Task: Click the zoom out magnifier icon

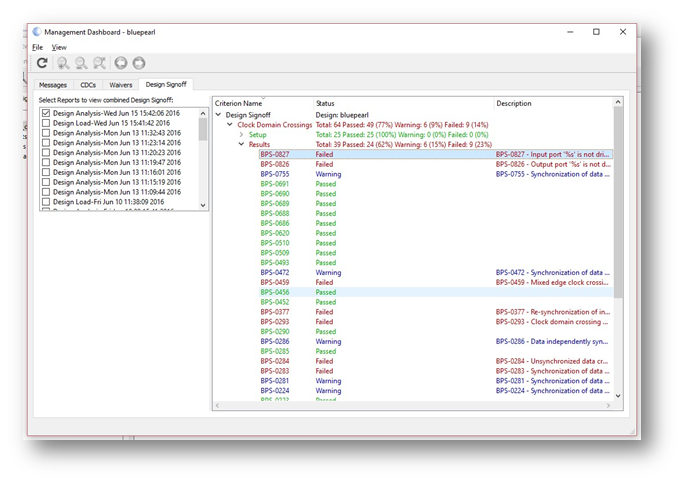Action: pos(81,63)
